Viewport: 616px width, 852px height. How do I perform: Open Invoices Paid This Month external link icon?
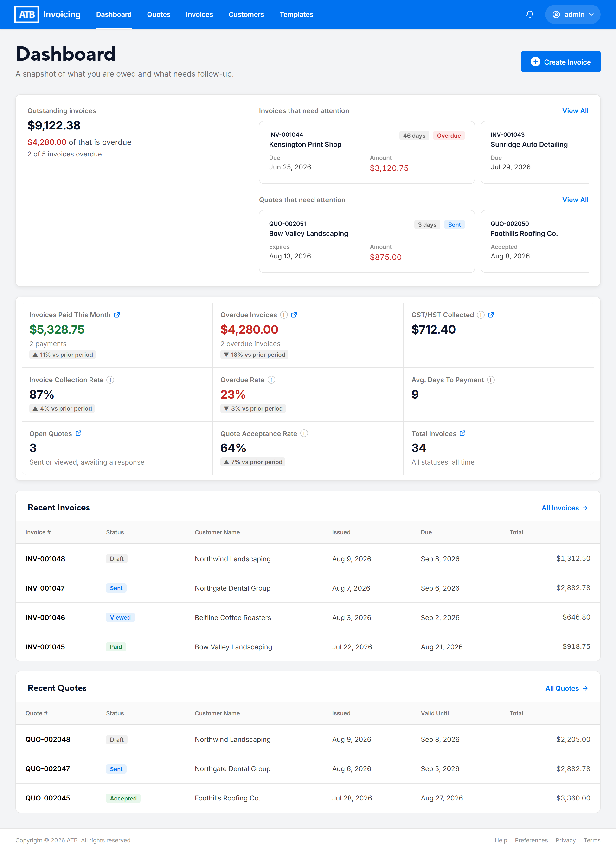[117, 315]
